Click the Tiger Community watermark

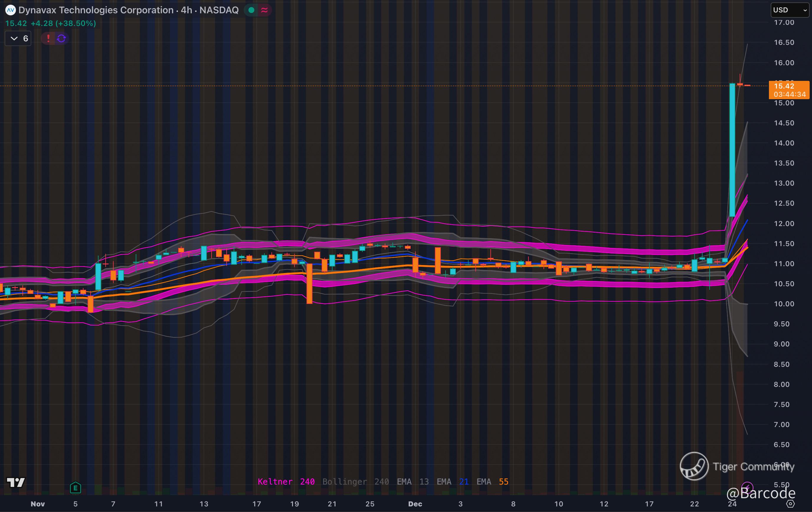737,467
